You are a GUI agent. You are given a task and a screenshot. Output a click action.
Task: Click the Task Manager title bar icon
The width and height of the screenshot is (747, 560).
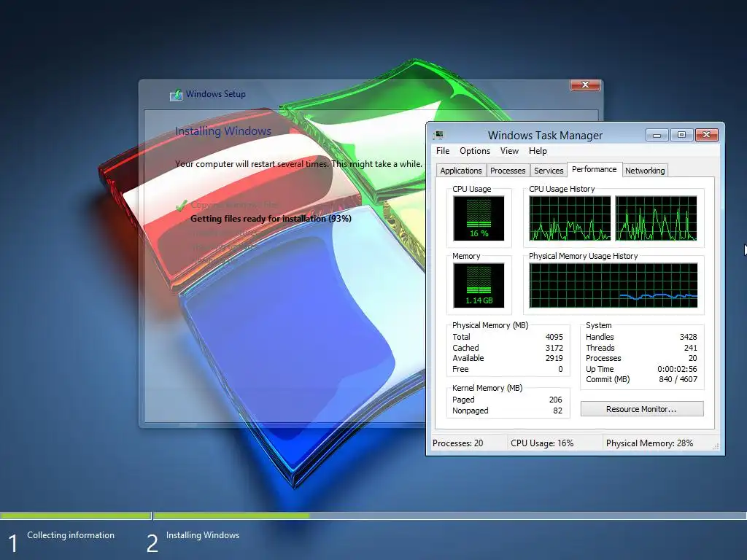(438, 135)
